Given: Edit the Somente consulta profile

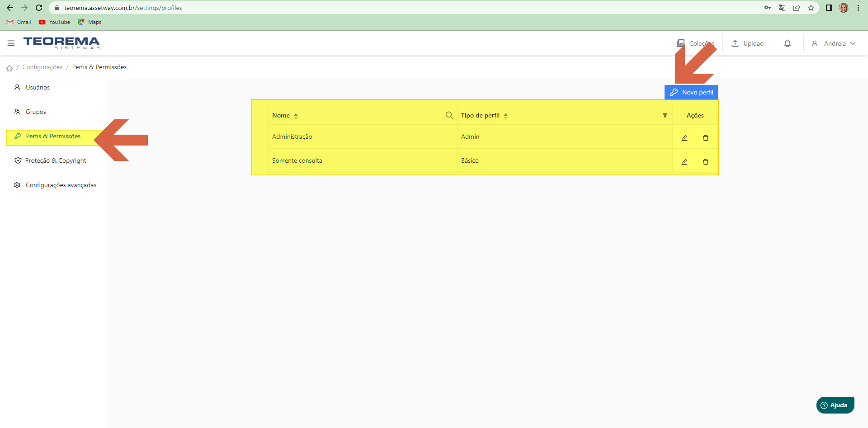Looking at the screenshot, I should [684, 162].
